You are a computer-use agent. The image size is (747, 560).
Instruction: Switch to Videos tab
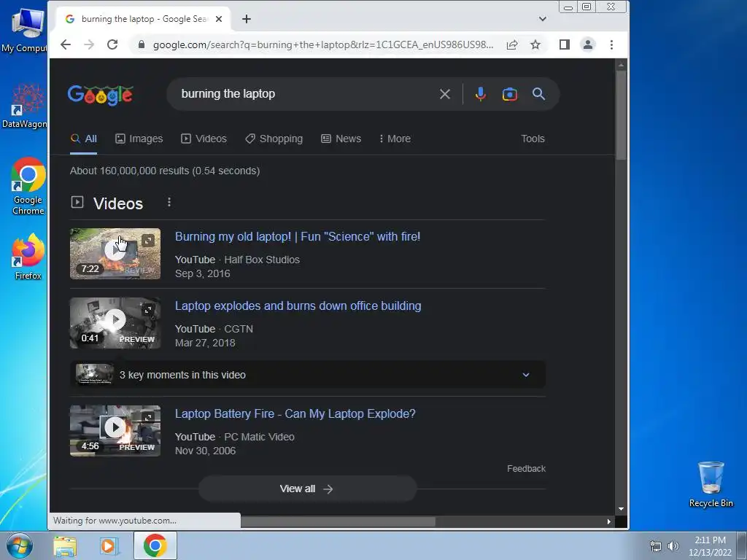coord(204,139)
